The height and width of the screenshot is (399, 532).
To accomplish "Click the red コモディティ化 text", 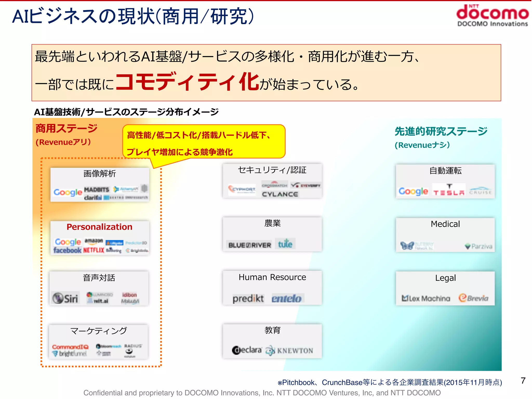I will click(x=187, y=81).
